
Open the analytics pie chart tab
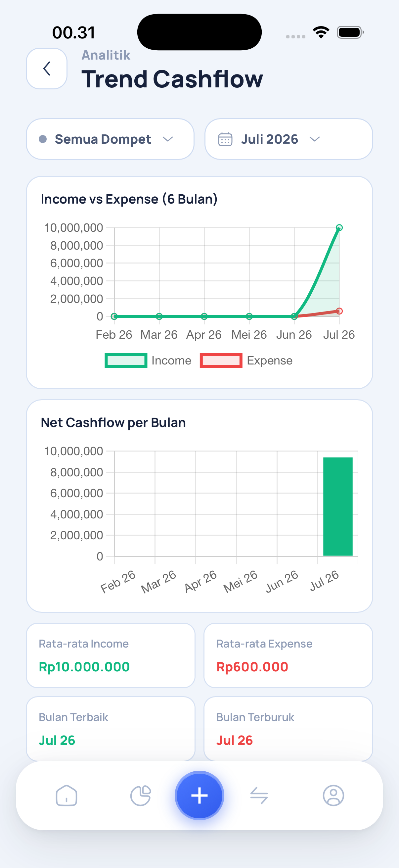[x=141, y=796]
